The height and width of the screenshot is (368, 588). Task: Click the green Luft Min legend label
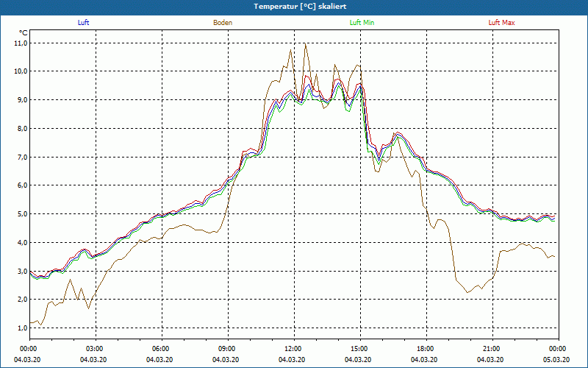362,23
